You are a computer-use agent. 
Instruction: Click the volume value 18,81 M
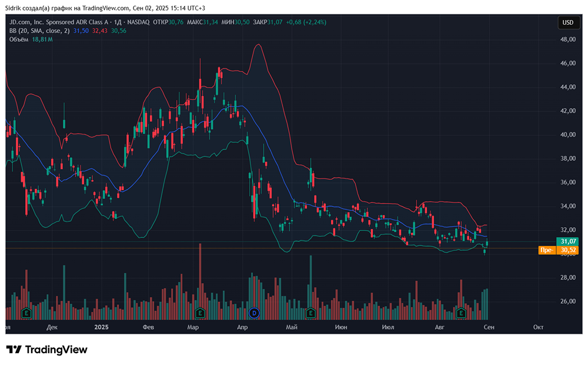[42, 39]
